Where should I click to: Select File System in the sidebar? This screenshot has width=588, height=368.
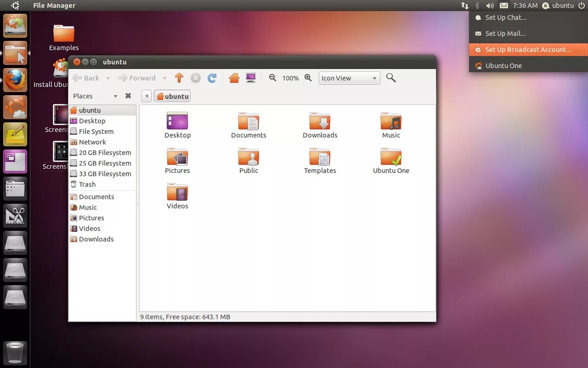[x=102, y=132]
